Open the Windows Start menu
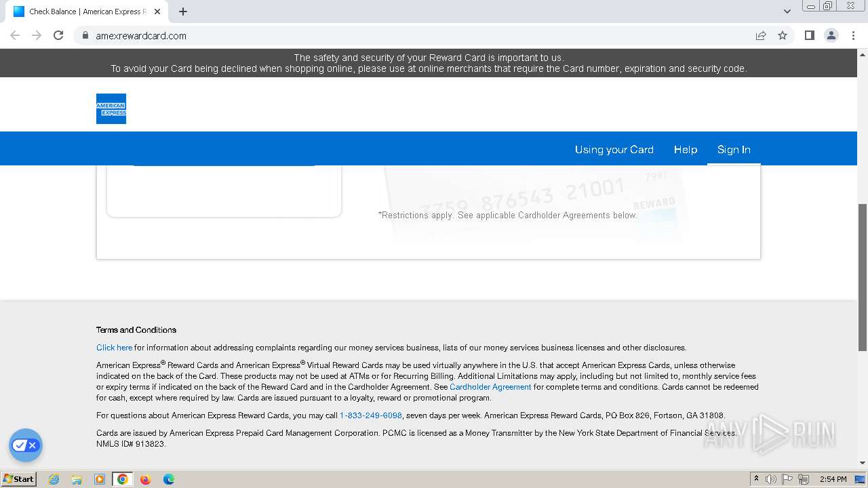The image size is (868, 488). 18,479
